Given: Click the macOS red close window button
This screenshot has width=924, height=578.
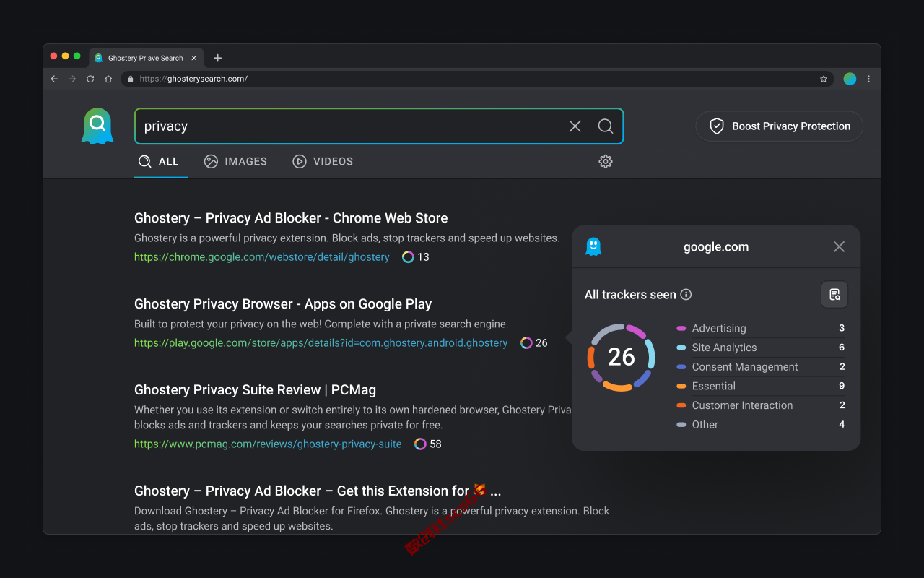Looking at the screenshot, I should click(x=53, y=56).
